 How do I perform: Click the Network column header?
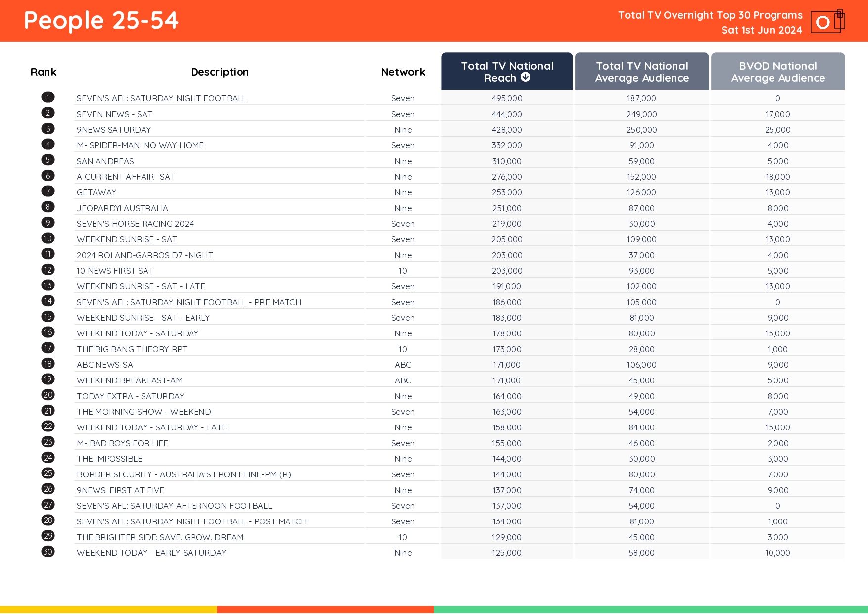coord(402,72)
